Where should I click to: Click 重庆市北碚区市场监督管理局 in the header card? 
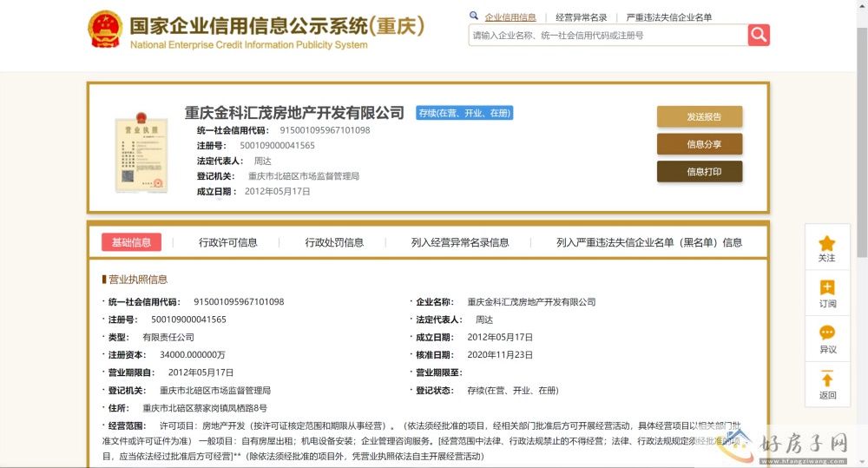coord(304,176)
